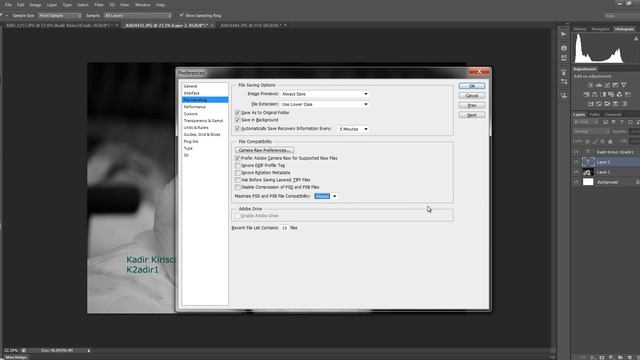The width and height of the screenshot is (640, 360).
Task: Switch to the Paths tab
Action: 595,115
